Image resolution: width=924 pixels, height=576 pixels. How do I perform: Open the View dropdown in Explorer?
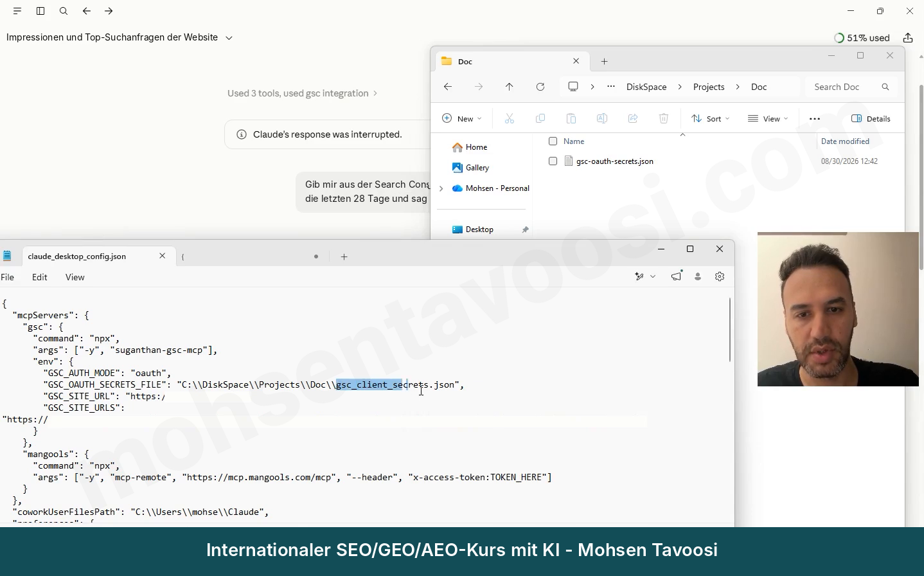(x=768, y=118)
